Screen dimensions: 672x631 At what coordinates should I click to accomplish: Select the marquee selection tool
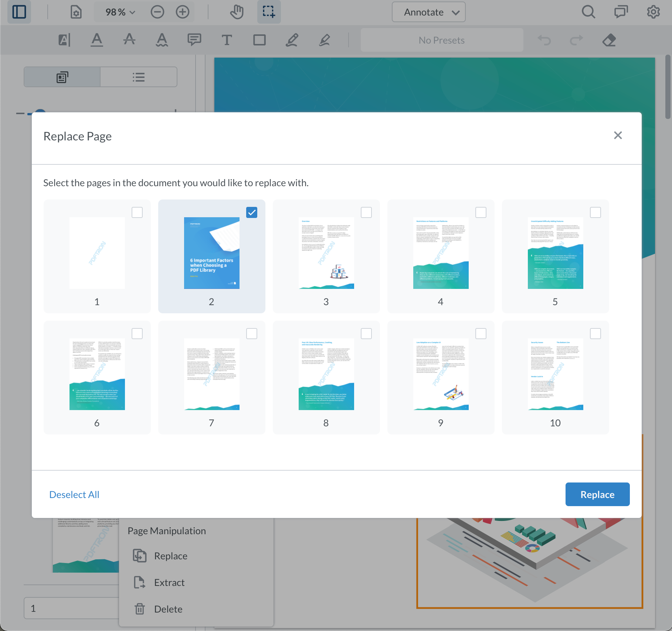[x=269, y=12]
